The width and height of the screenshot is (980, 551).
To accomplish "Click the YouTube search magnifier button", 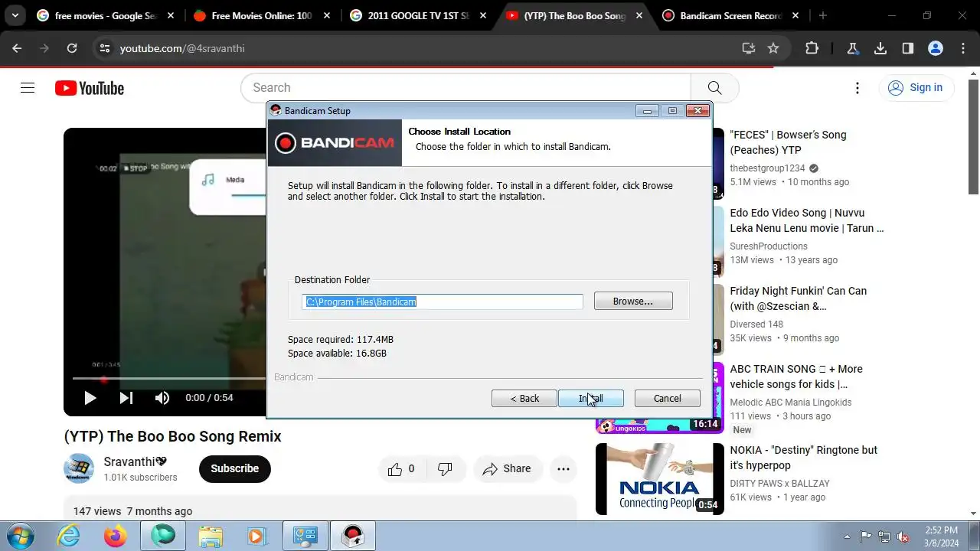I will [714, 88].
